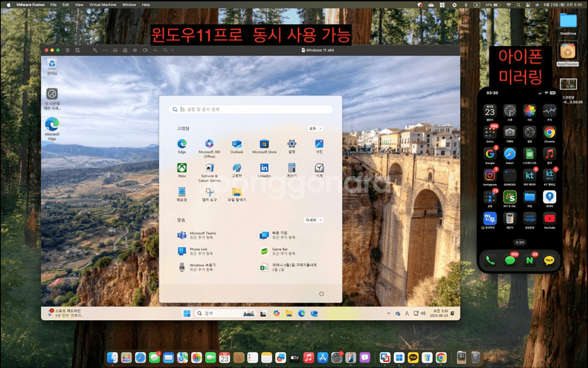
Task: Open the macOS Control Center menu bar icon
Action: click(x=528, y=5)
